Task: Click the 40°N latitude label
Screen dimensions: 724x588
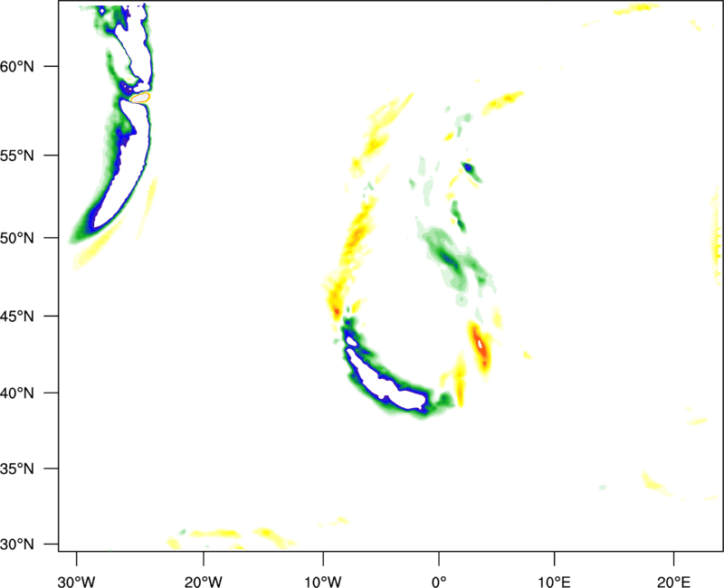Action: 17,394
